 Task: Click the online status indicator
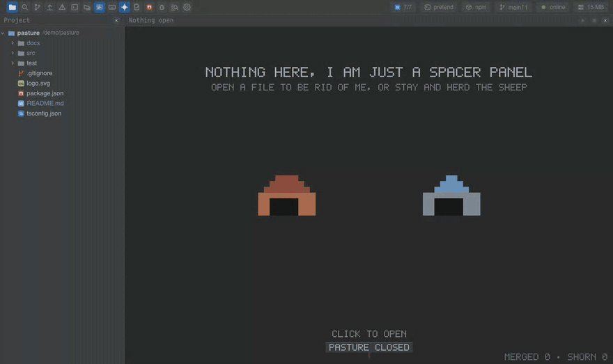tap(553, 7)
